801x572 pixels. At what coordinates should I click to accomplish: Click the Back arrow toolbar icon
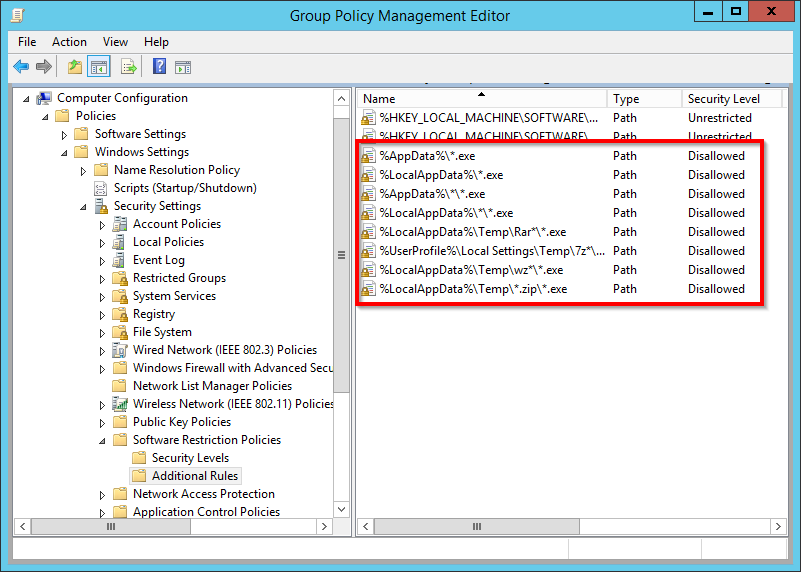[21, 67]
